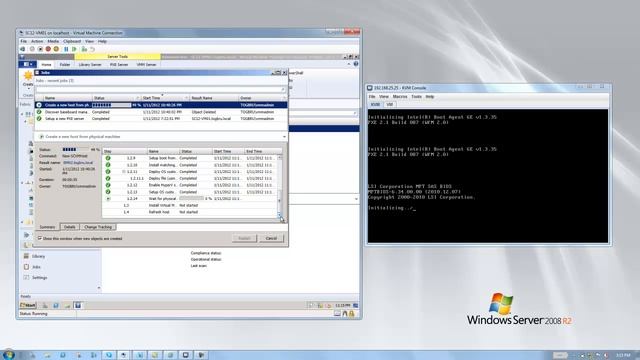Click the Turn Off icon in VM Connection toolbar
Screen dimensions: 640x360
click(40, 49)
